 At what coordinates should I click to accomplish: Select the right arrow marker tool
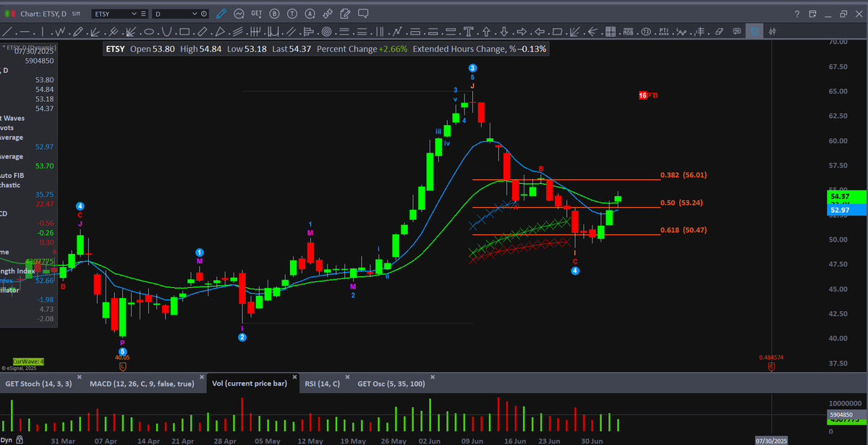(522, 31)
